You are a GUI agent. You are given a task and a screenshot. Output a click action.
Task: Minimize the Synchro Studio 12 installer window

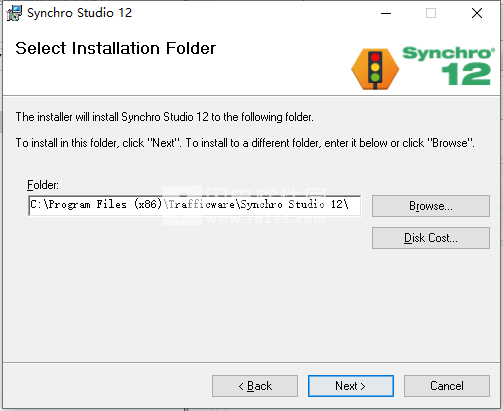[386, 13]
